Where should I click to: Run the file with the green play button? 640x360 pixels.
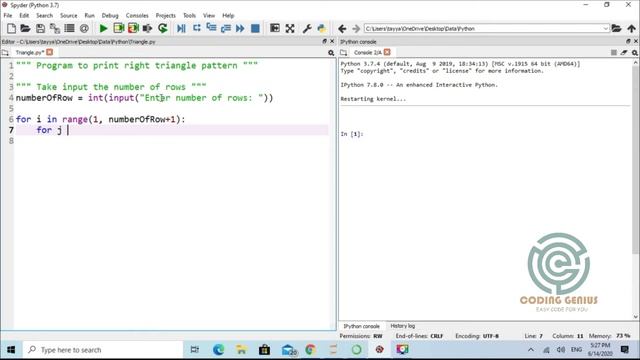click(x=103, y=28)
